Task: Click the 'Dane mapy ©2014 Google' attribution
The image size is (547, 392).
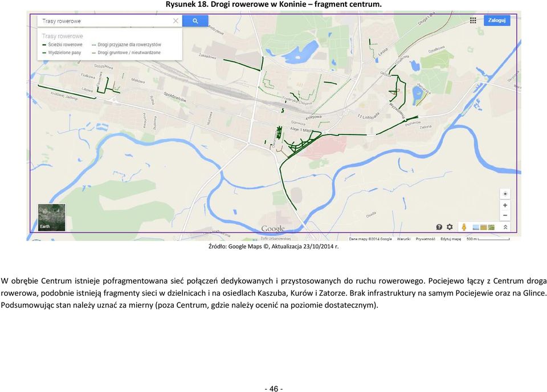Action: (x=370, y=239)
